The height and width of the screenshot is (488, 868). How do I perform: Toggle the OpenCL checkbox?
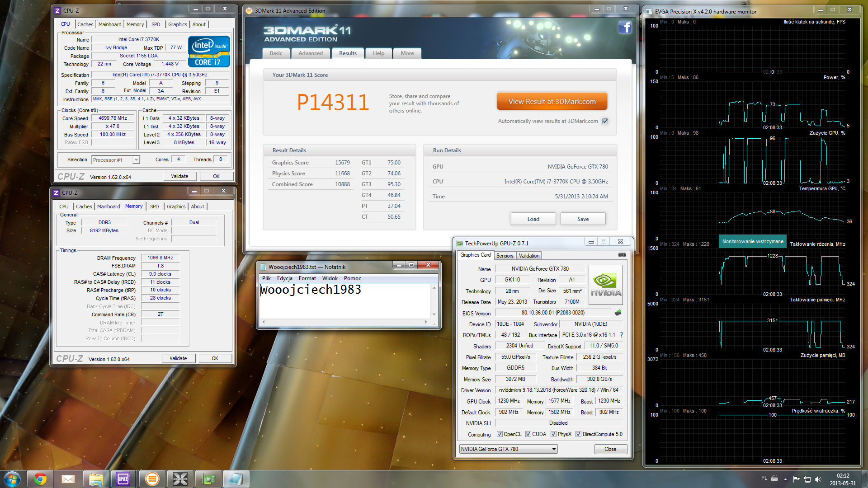pyautogui.click(x=500, y=434)
